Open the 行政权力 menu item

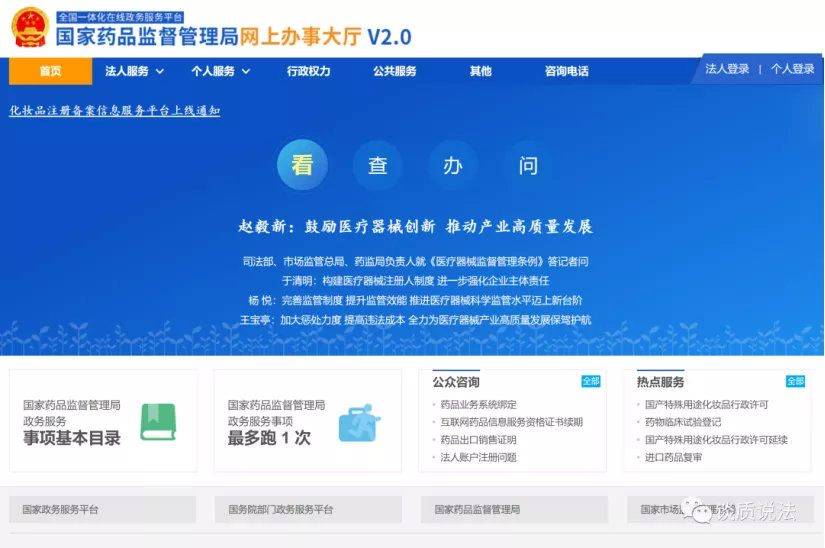pyautogui.click(x=308, y=71)
